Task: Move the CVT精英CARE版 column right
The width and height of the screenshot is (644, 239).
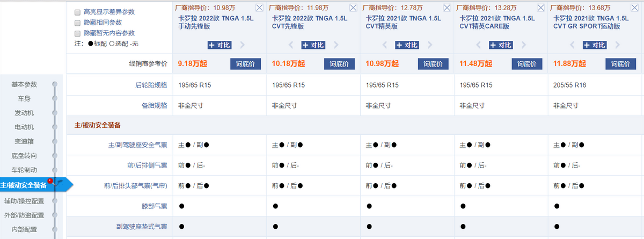Action: (x=524, y=45)
